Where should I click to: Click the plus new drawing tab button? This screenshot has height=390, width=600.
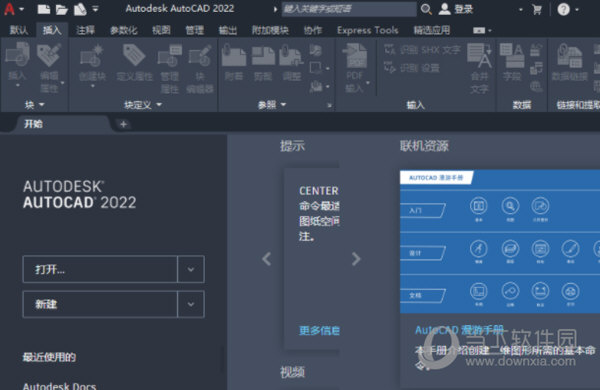(123, 124)
